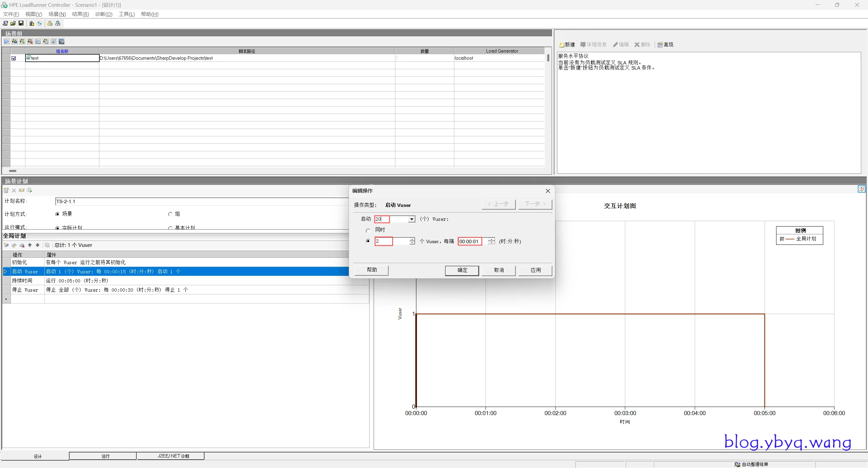Switch to the 运行 tab
The height and width of the screenshot is (468, 868).
[105, 456]
